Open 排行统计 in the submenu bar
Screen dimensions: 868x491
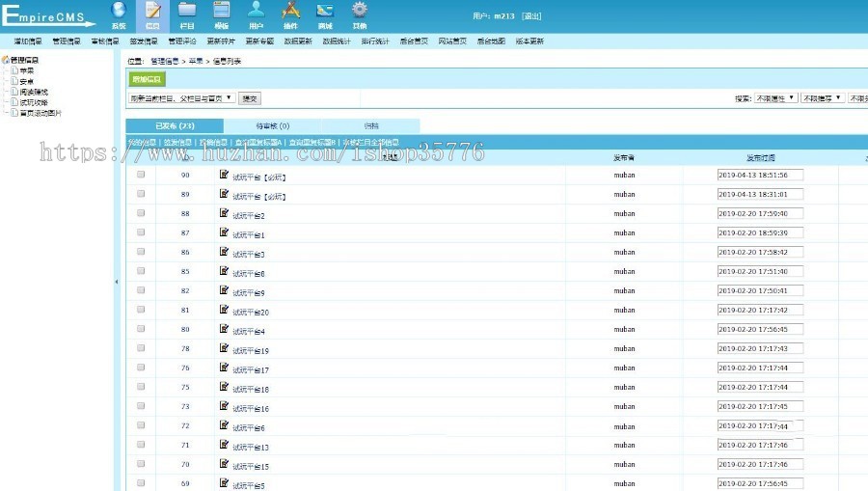point(375,41)
